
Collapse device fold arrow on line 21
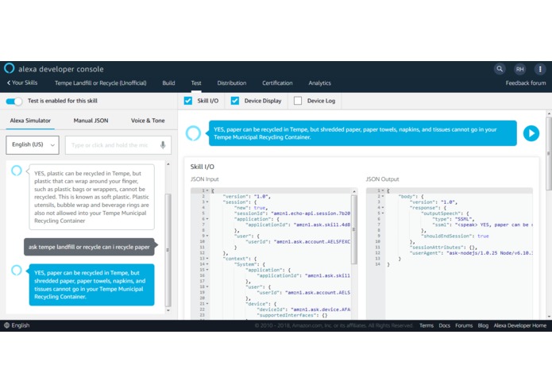pos(207,303)
